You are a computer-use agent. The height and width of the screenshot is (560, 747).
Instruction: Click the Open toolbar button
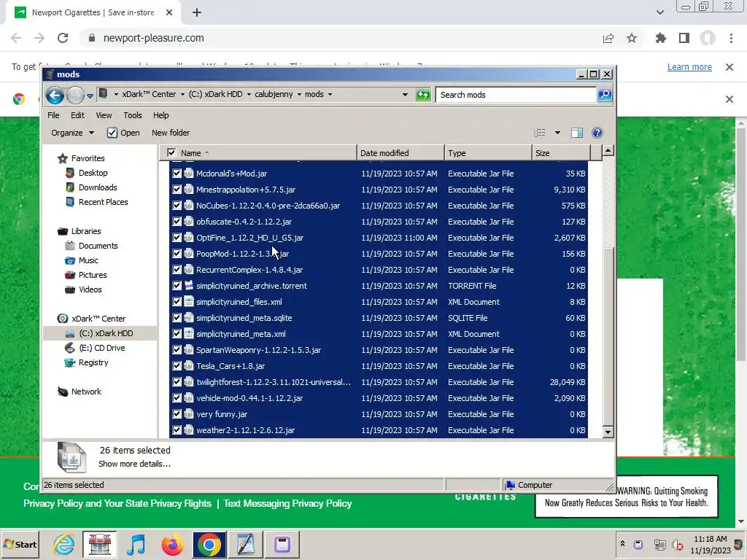coord(123,133)
